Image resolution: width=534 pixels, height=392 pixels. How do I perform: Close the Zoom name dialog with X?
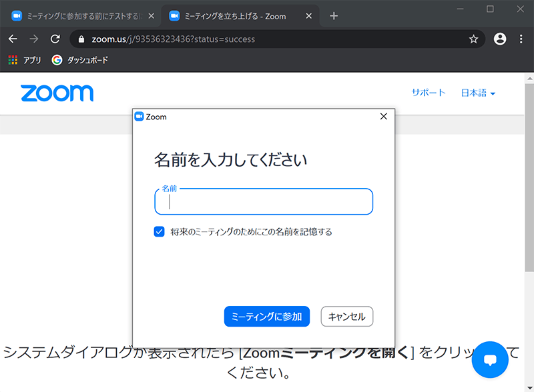click(383, 117)
